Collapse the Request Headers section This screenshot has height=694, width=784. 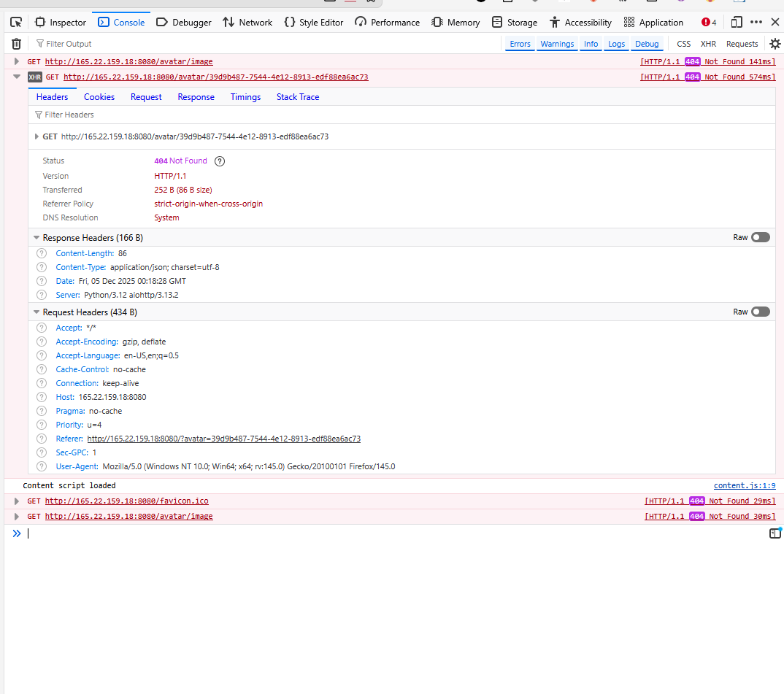point(36,312)
